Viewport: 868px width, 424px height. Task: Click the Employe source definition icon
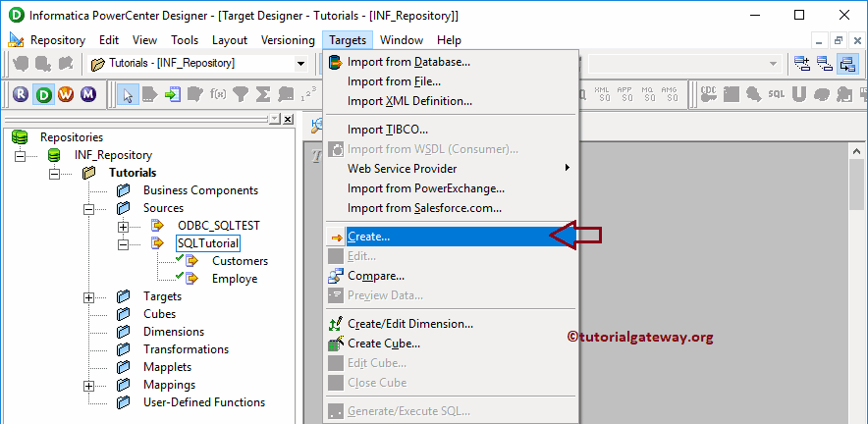(x=191, y=279)
